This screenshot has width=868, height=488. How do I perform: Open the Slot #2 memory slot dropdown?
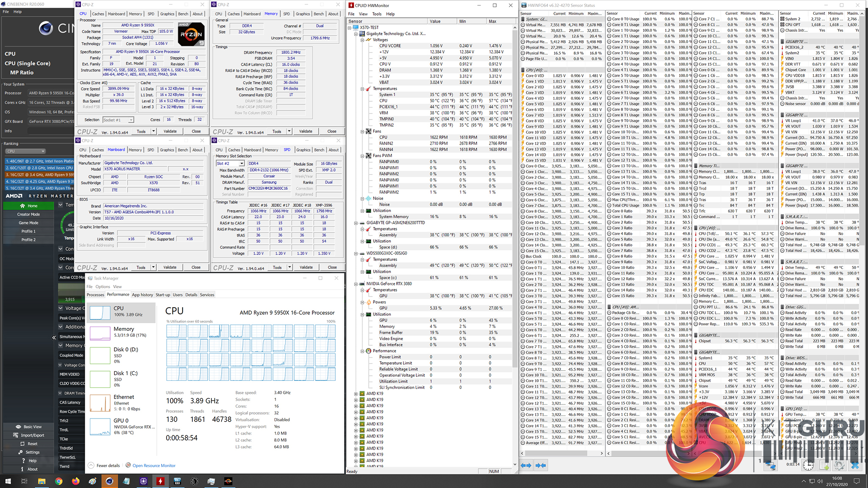pyautogui.click(x=242, y=164)
